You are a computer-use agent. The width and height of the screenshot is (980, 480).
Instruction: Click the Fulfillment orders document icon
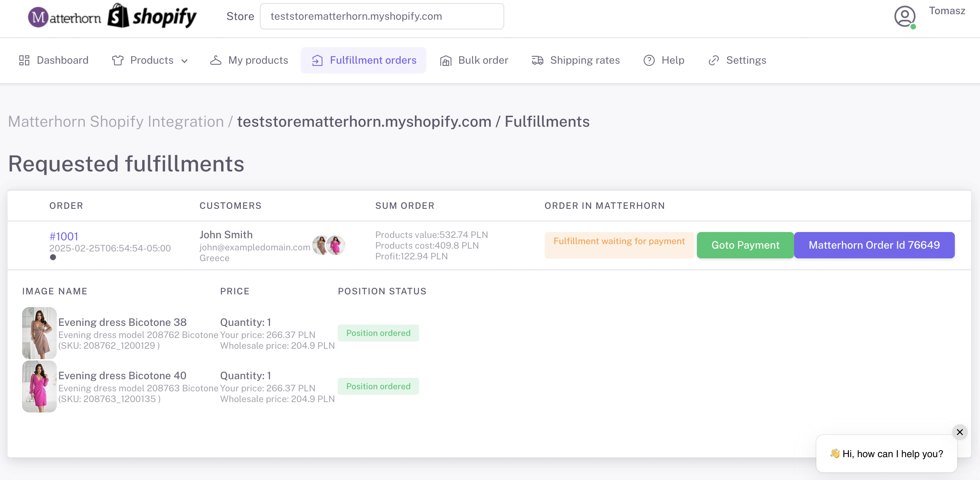tap(317, 60)
